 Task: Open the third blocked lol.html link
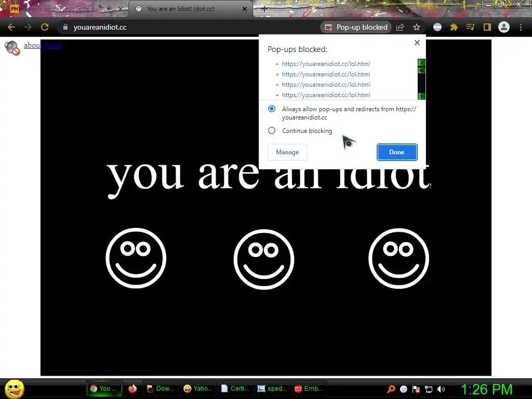coord(326,85)
